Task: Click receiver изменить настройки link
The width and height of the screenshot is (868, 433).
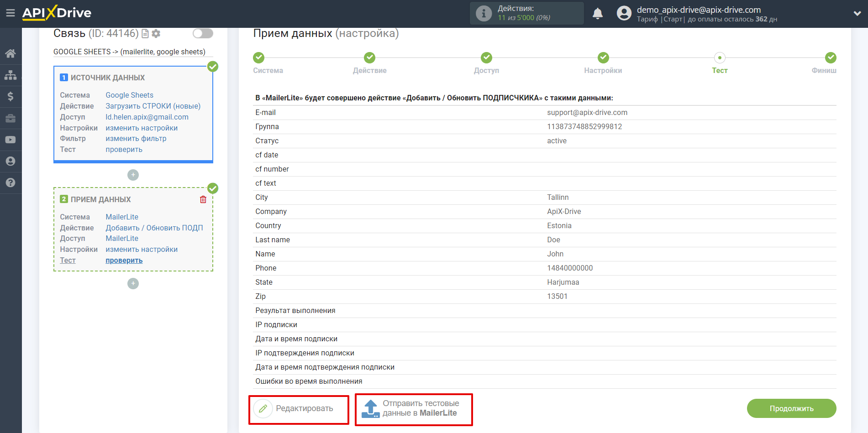Action: (x=142, y=249)
